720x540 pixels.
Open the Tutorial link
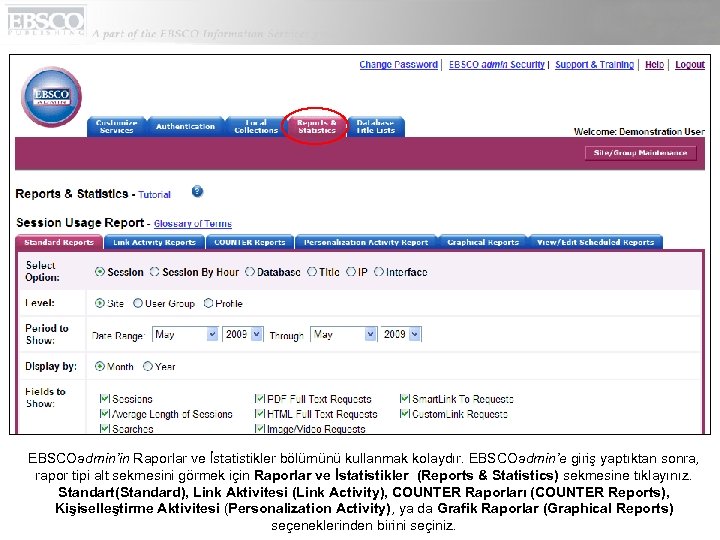click(154, 195)
